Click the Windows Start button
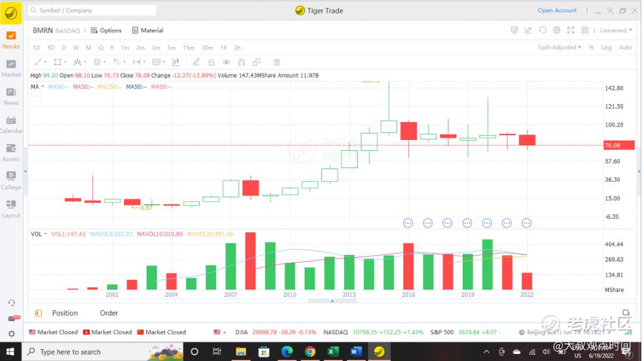644x361 pixels. click(x=10, y=351)
